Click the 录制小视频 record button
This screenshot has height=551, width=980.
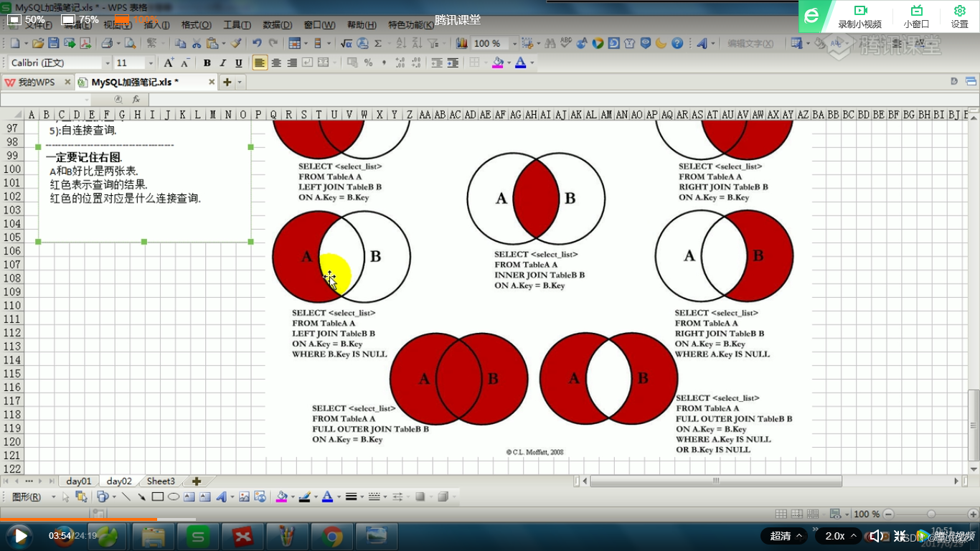click(x=859, y=17)
